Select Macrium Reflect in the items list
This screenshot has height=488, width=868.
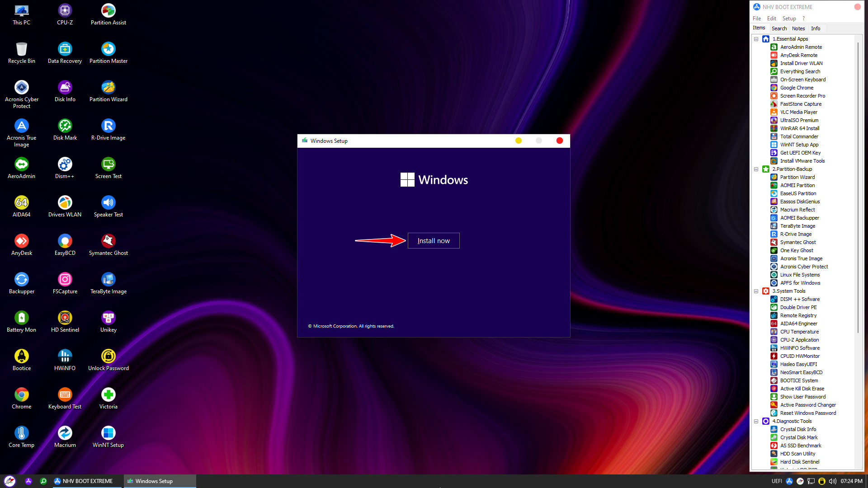click(x=797, y=210)
